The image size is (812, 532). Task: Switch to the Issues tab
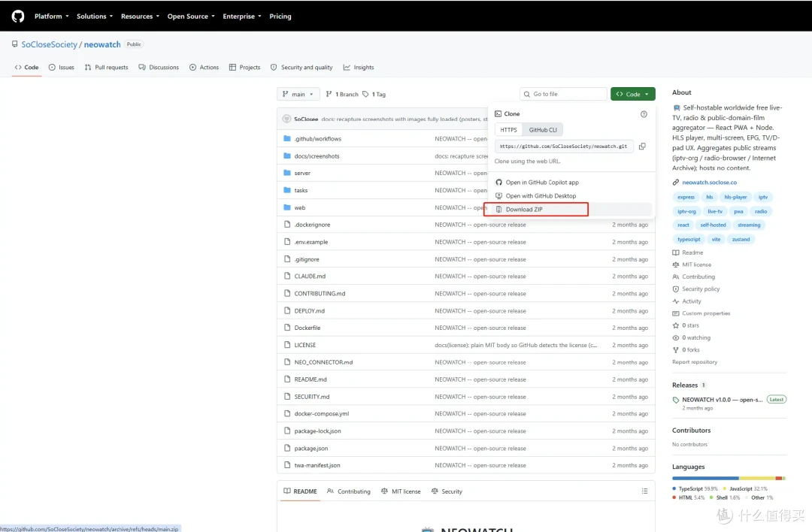61,68
